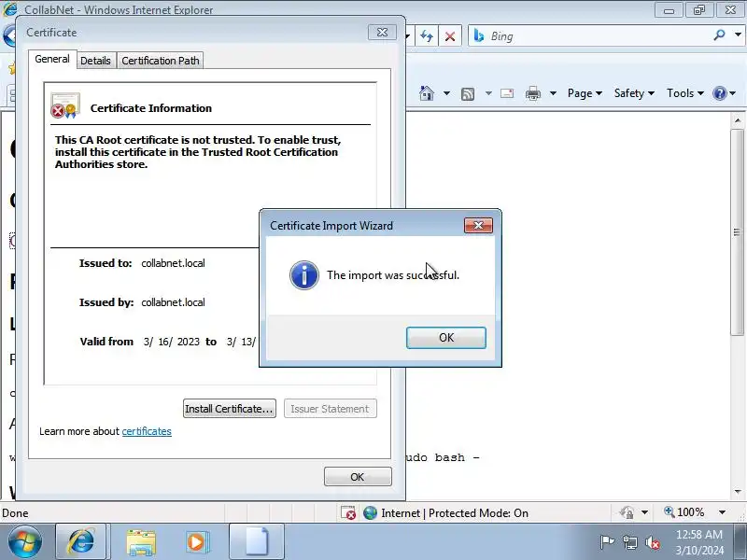The width and height of the screenshot is (747, 560).
Task: Open the Windows Start menu
Action: point(25,542)
